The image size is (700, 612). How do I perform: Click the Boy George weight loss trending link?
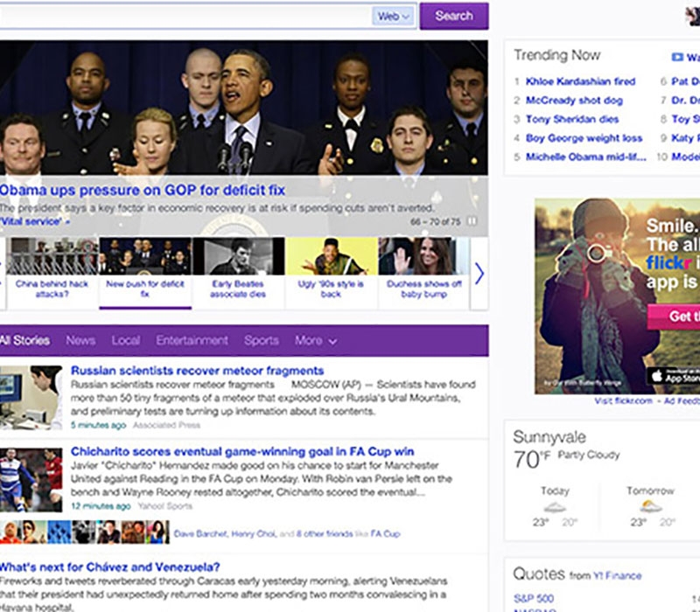click(584, 138)
